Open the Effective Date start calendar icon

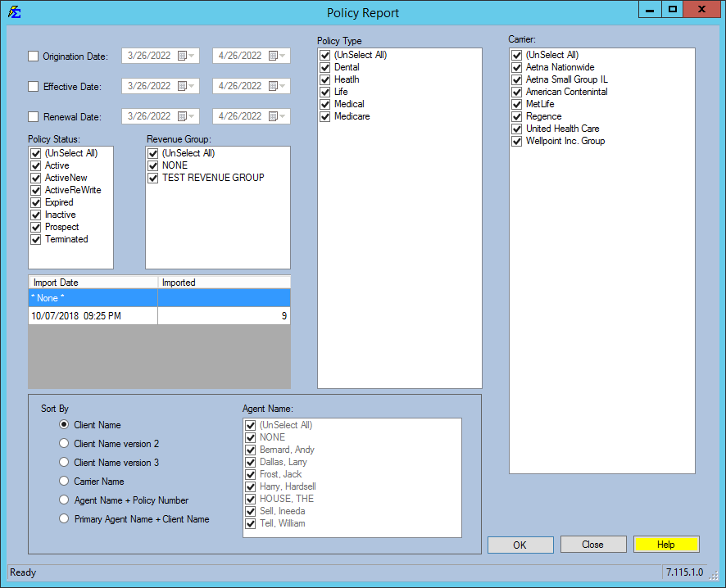[x=183, y=85]
